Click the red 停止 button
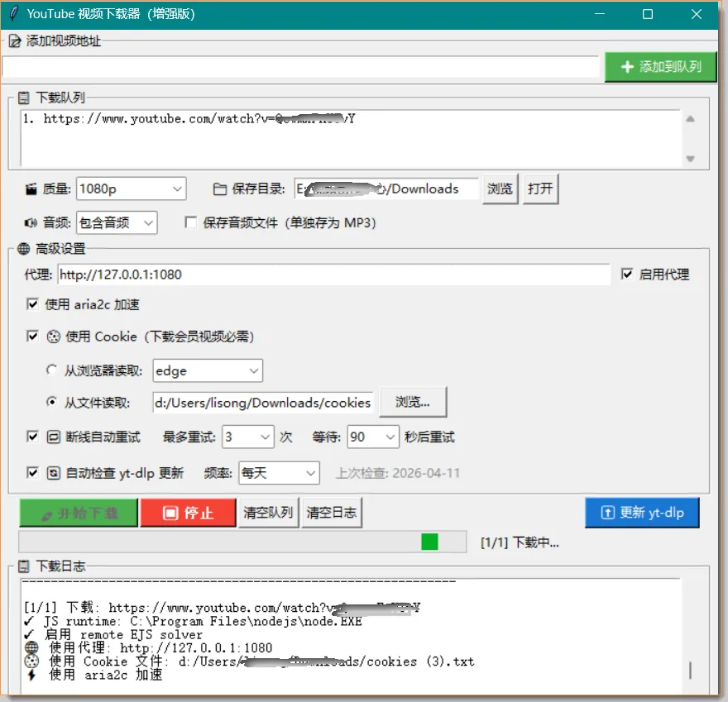The width and height of the screenshot is (728, 702). pyautogui.click(x=188, y=513)
